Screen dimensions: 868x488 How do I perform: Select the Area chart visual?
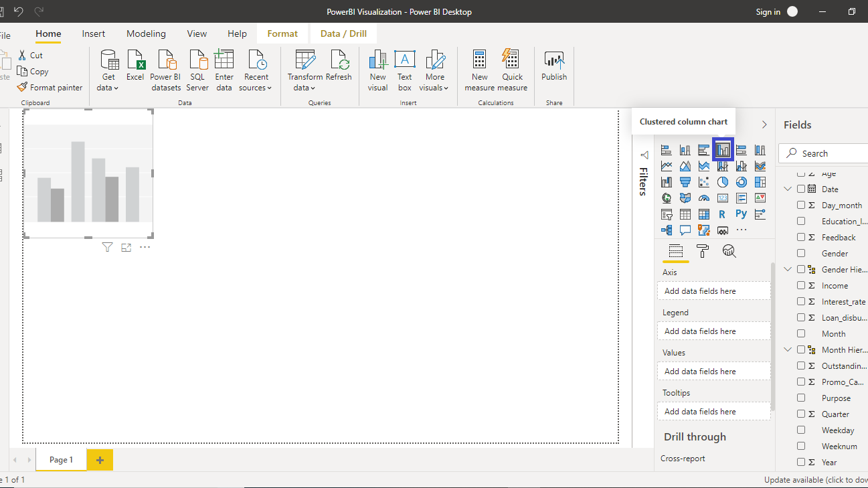(x=685, y=166)
